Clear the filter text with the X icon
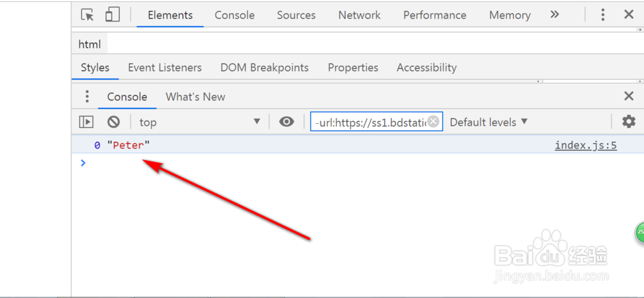 pyautogui.click(x=433, y=122)
